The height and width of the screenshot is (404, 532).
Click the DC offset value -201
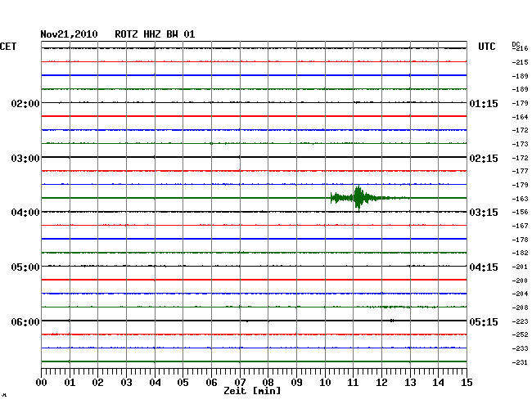click(520, 267)
